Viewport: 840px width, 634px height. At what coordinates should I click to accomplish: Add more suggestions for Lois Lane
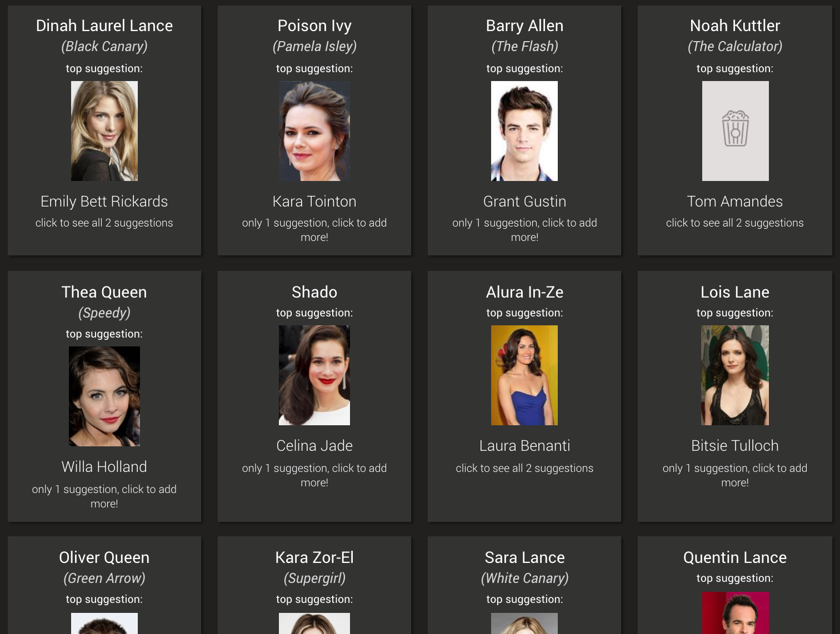click(735, 475)
